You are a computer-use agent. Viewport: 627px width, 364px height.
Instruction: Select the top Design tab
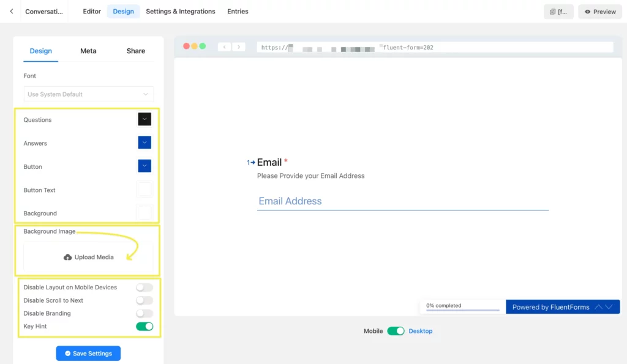(123, 11)
